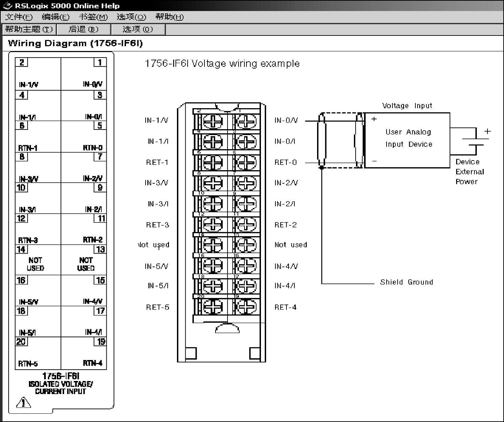Open the 选项(O) menu in menu bar
The image size is (504, 422).
(x=131, y=17)
